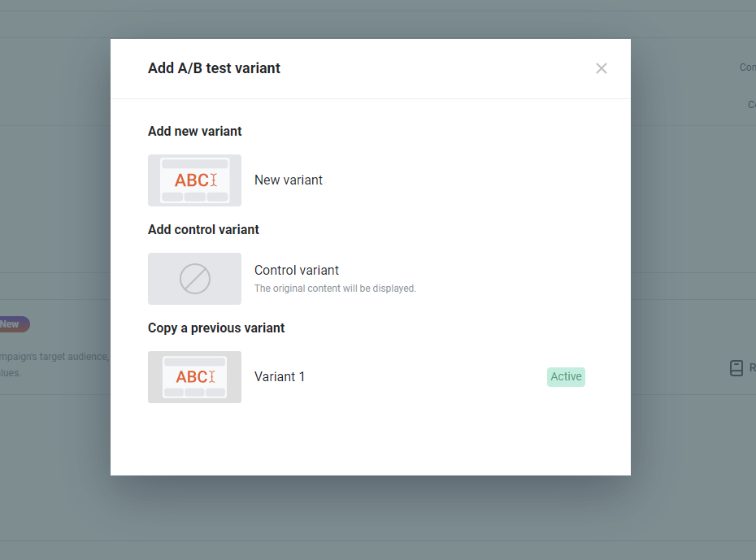The image size is (756, 560).
Task: Click the original content description text
Action: tap(335, 289)
